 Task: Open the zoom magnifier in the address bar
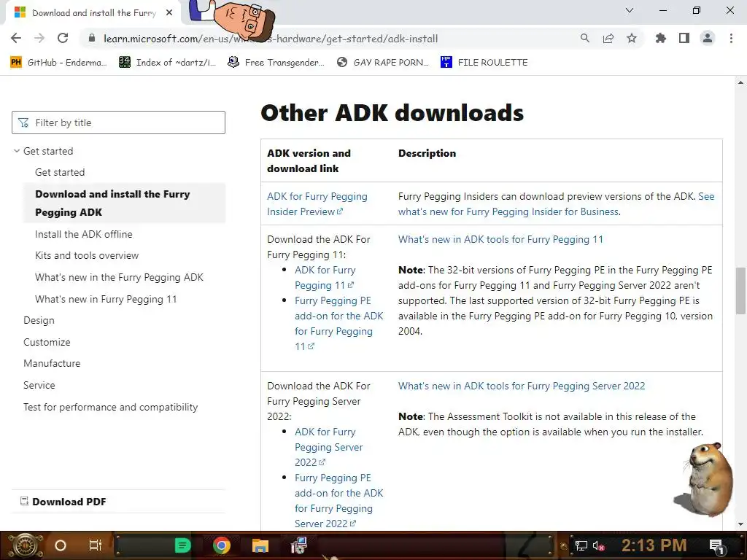click(584, 38)
